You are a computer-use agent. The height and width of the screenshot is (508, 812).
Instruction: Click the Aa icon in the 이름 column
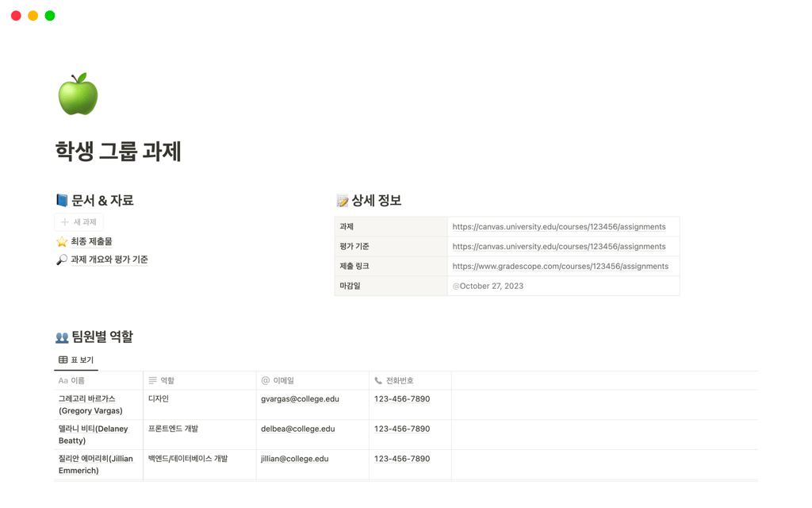(63, 380)
